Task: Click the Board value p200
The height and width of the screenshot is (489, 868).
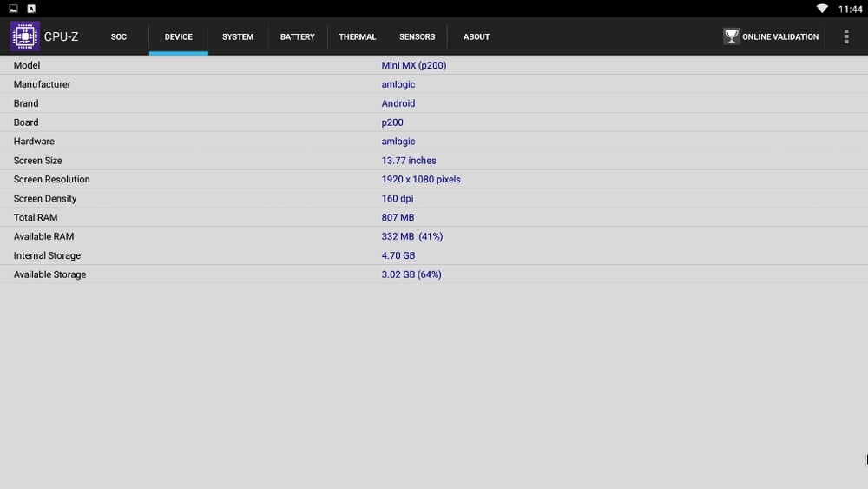Action: click(x=392, y=122)
